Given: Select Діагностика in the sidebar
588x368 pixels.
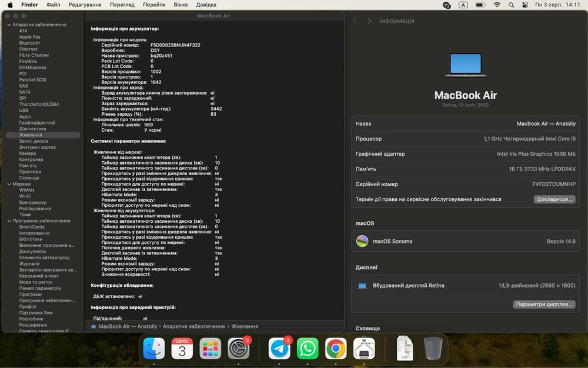Looking at the screenshot, I should click(x=32, y=129).
